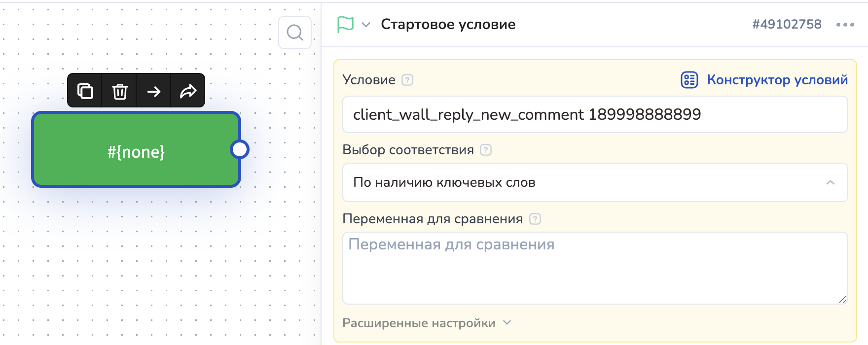Click the Переменная для сравнения text area
The image size is (868, 345).
[595, 268]
